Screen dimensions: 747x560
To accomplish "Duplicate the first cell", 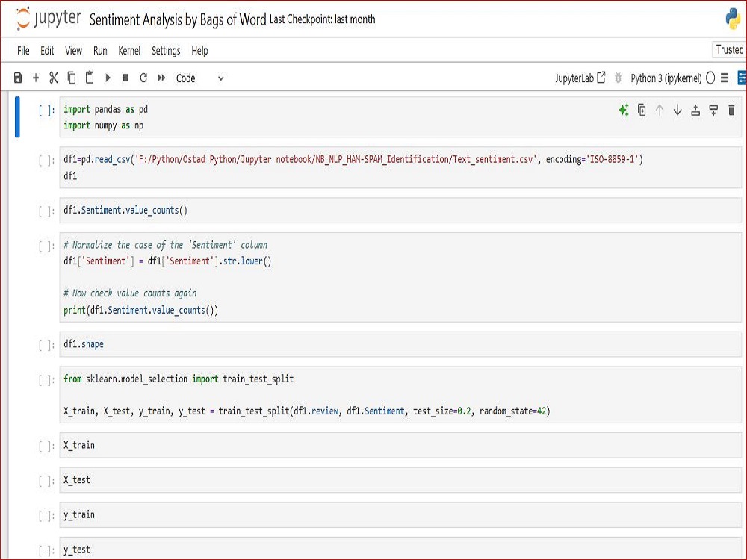I will (x=642, y=110).
